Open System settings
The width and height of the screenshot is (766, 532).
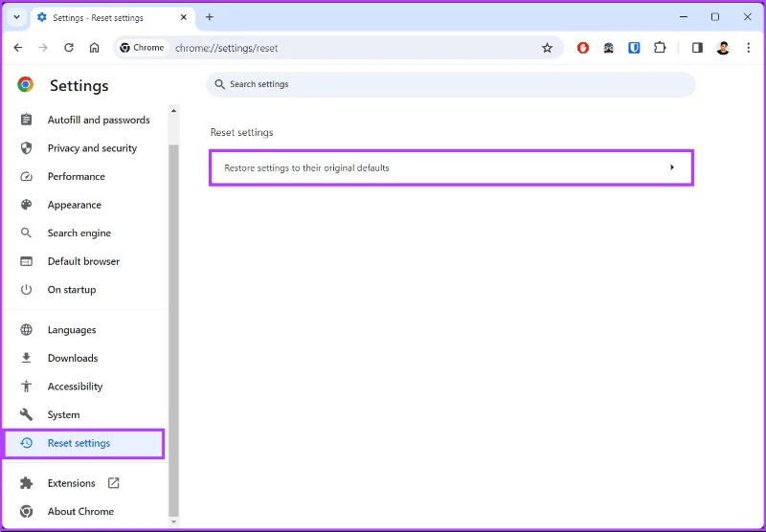[84, 415]
